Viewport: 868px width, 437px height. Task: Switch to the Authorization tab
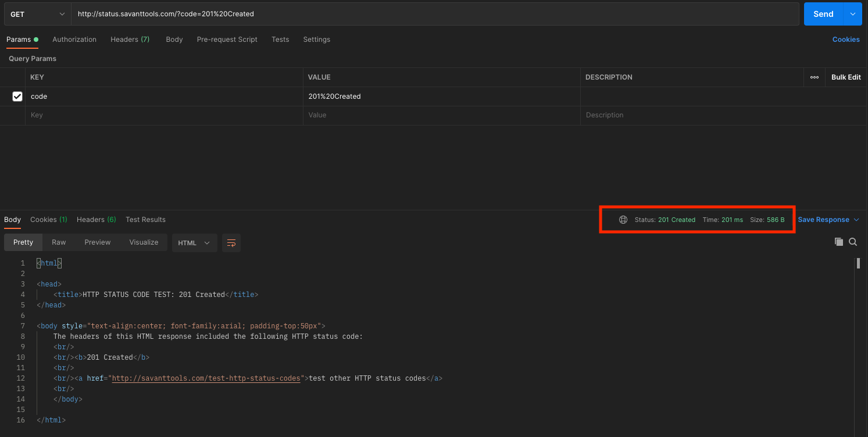click(x=74, y=40)
